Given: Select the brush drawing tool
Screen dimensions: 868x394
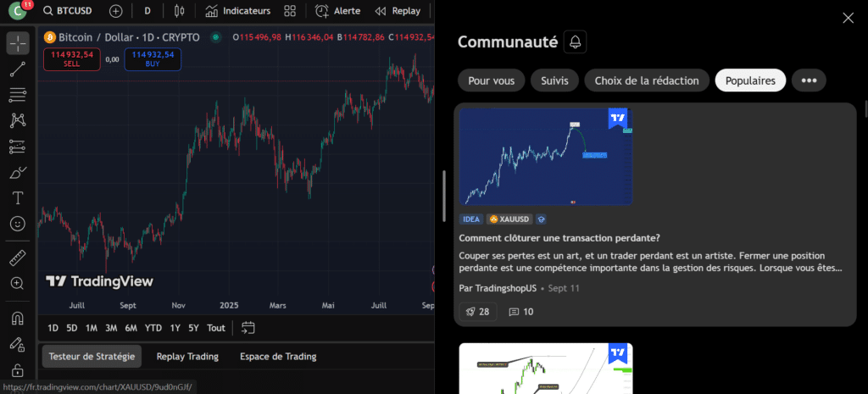Looking at the screenshot, I should point(18,173).
